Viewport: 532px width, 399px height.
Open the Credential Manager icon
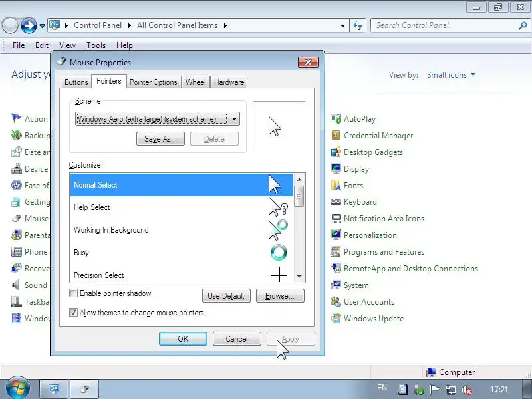[336, 136]
